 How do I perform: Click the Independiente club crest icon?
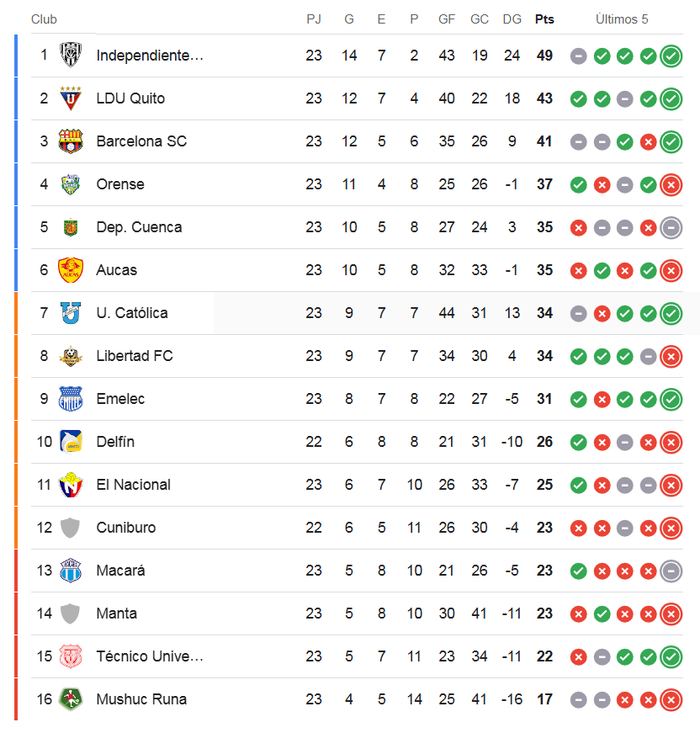(x=71, y=56)
